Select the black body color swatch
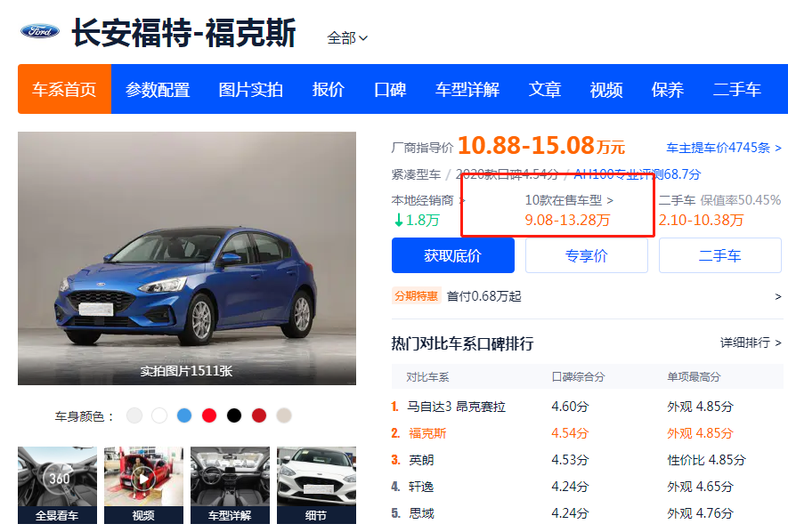The height and width of the screenshot is (532, 788). tap(234, 415)
